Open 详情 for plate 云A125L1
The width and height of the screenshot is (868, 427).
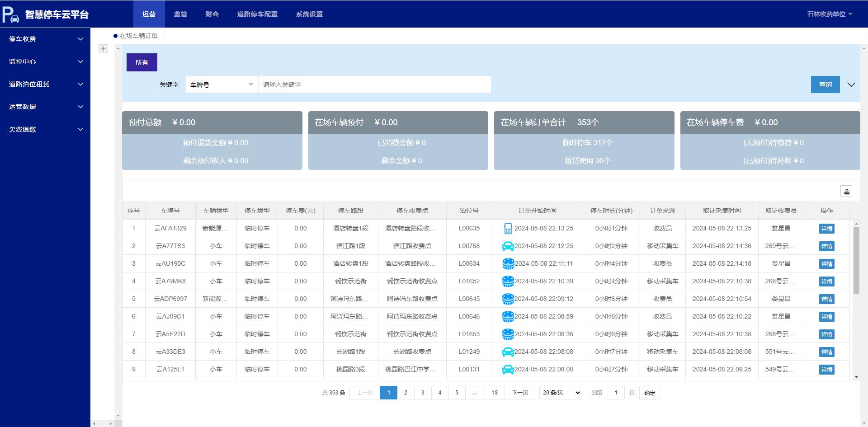827,370
